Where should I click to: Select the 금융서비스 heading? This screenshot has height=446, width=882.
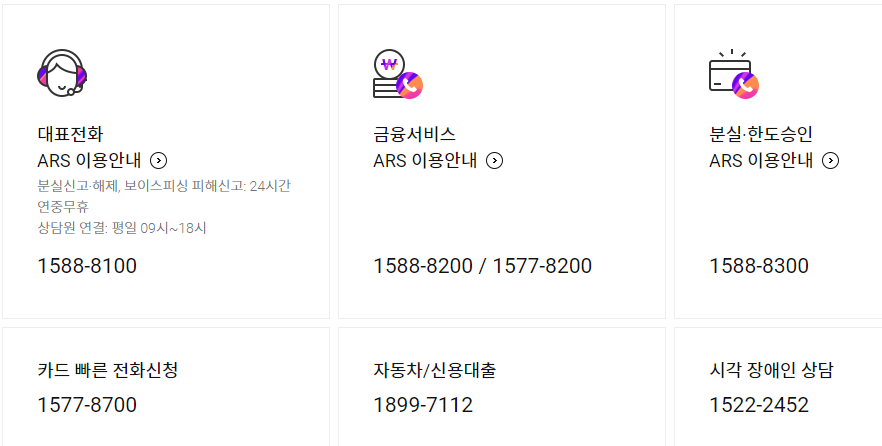click(x=415, y=134)
